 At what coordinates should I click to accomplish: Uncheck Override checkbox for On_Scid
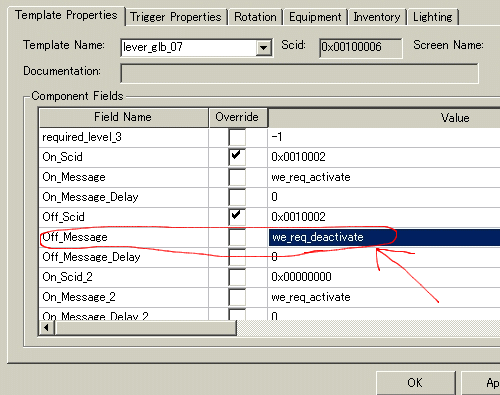tap(237, 157)
